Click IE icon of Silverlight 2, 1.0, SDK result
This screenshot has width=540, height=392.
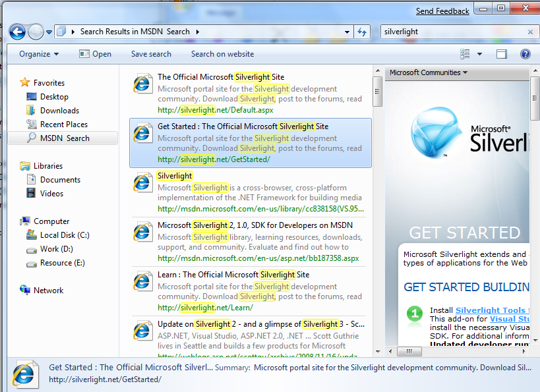(142, 232)
